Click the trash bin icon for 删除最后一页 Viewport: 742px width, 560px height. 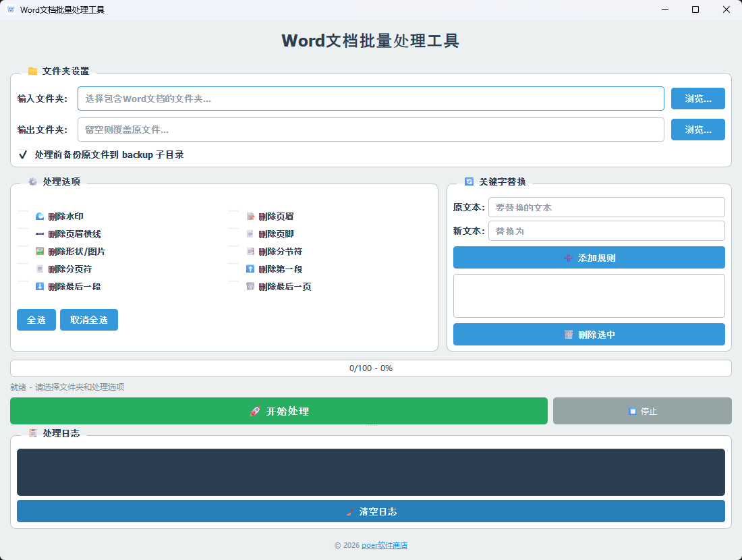tap(250, 286)
